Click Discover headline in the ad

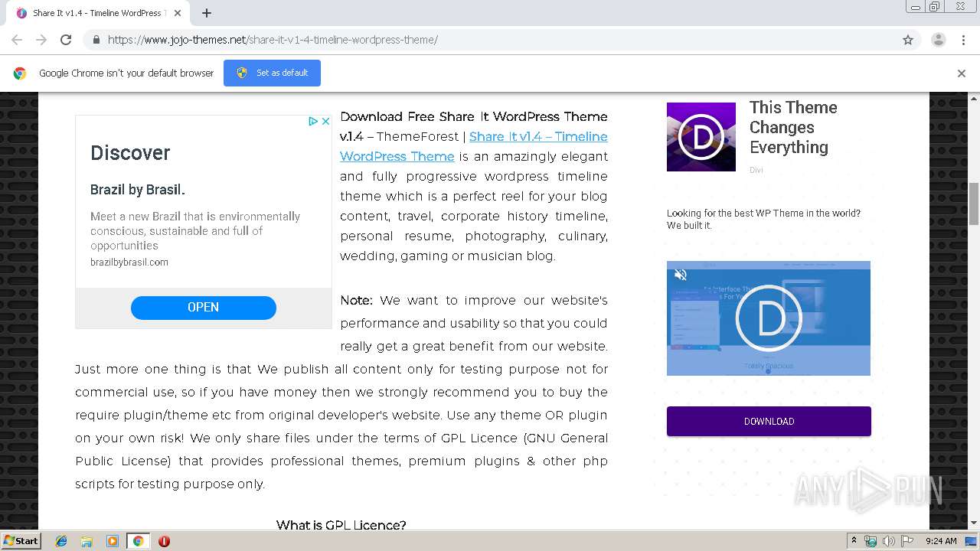point(130,152)
